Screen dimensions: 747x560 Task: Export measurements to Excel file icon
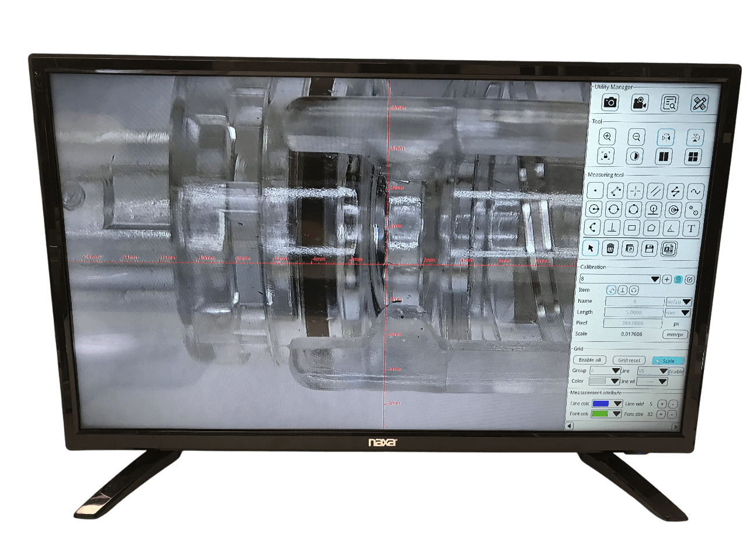pyautogui.click(x=669, y=249)
